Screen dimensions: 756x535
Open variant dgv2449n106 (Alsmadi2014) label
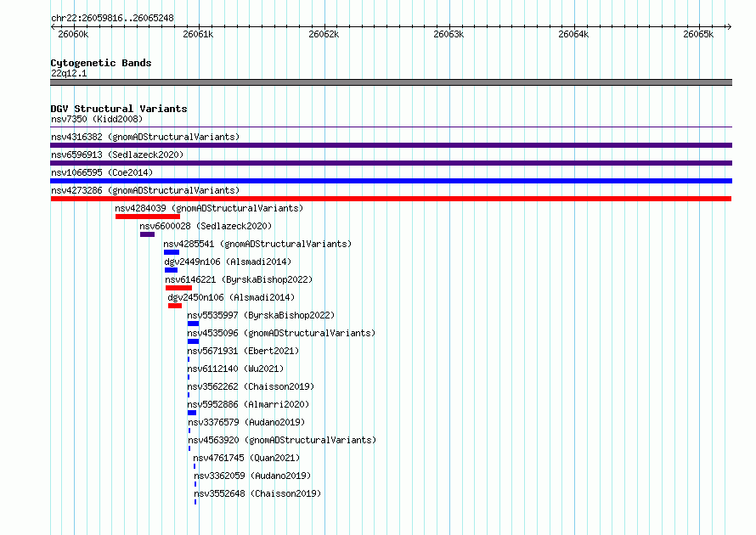[228, 262]
